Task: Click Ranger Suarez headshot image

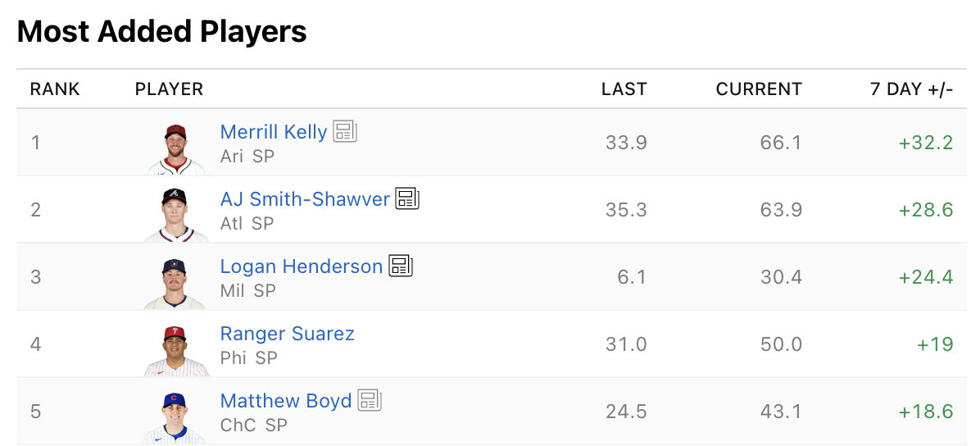Action: (x=175, y=351)
